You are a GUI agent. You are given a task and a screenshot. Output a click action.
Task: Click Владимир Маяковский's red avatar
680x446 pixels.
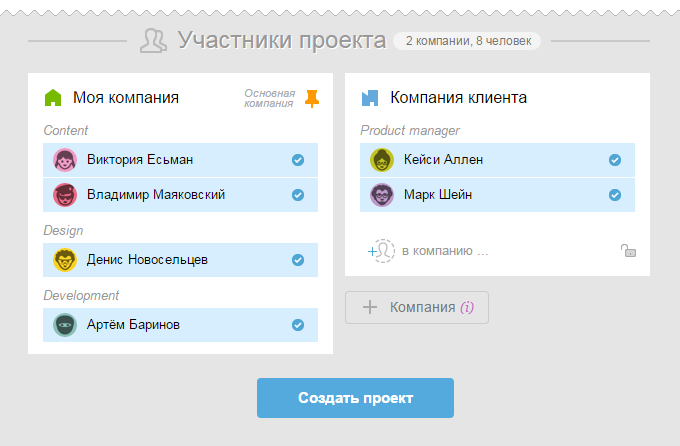(65, 195)
